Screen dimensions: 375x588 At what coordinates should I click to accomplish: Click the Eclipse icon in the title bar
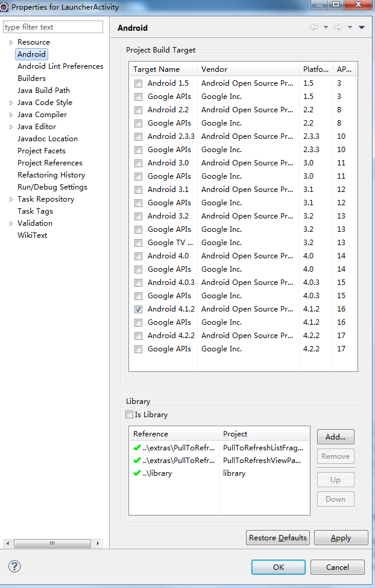(x=4, y=7)
